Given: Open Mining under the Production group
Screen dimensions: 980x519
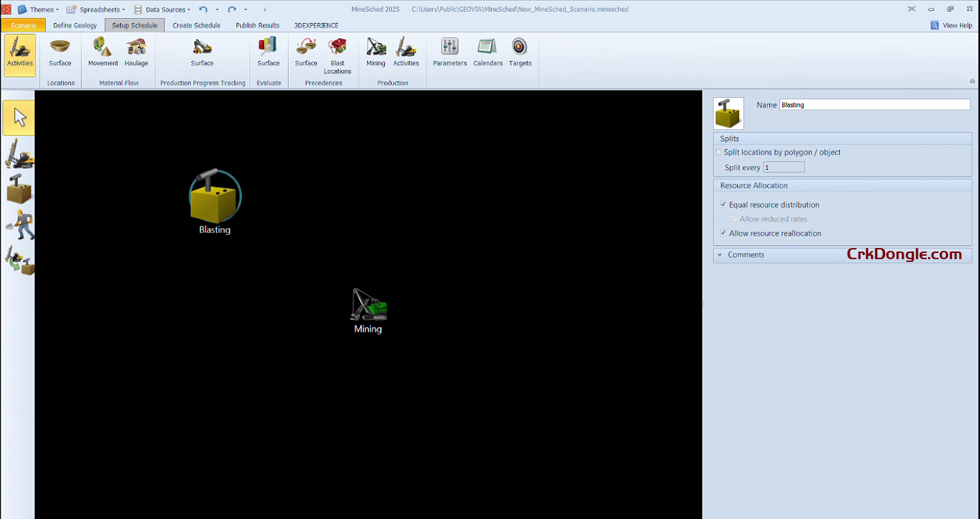Looking at the screenshot, I should (x=375, y=52).
